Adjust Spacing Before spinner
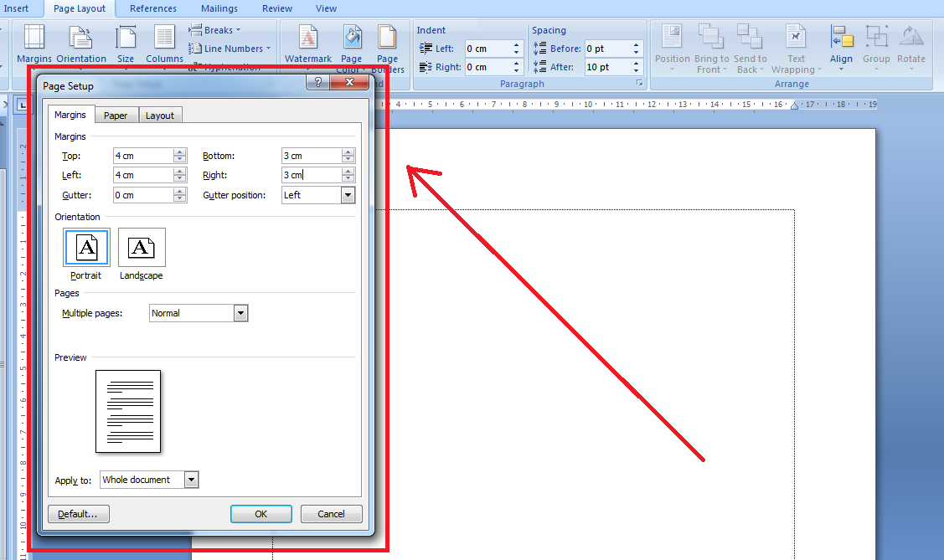Screen dimensions: 944x560 (636, 49)
